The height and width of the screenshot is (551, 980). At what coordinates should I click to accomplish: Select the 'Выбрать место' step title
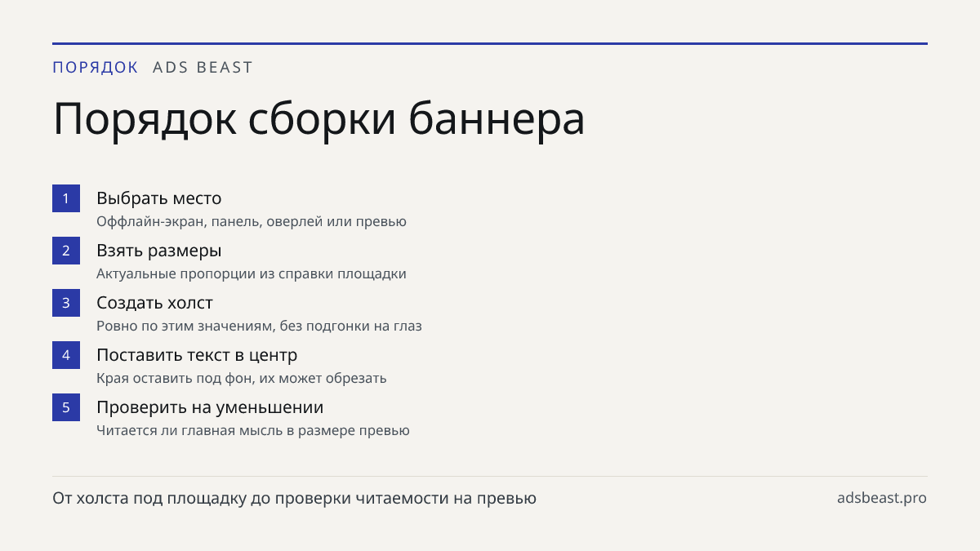coord(159,198)
